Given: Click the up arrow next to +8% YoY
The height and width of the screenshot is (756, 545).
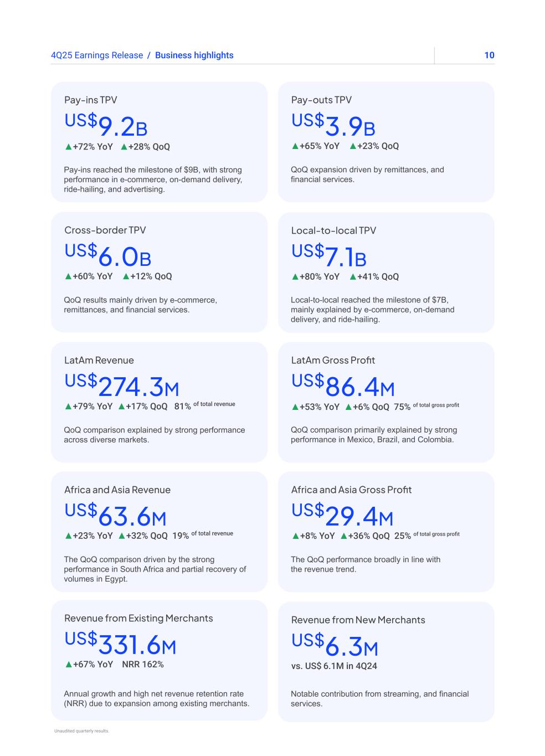Looking at the screenshot, I should tap(295, 536).
